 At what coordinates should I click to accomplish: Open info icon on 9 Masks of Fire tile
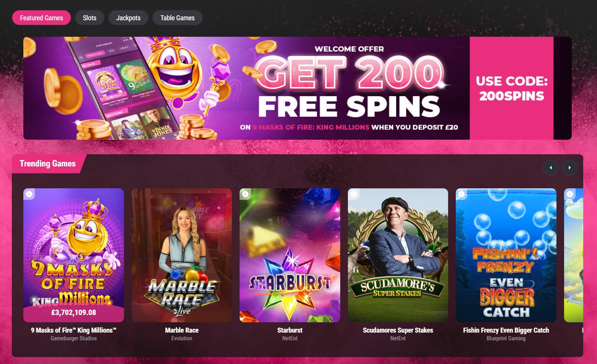[x=29, y=194]
